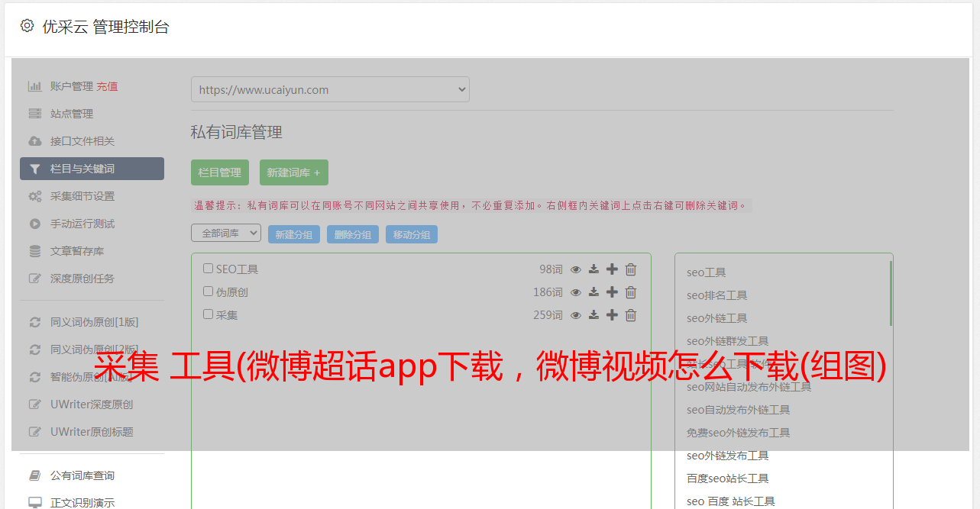Tick the 伪原创 checkbox
The height and width of the screenshot is (509, 980).
pos(208,292)
